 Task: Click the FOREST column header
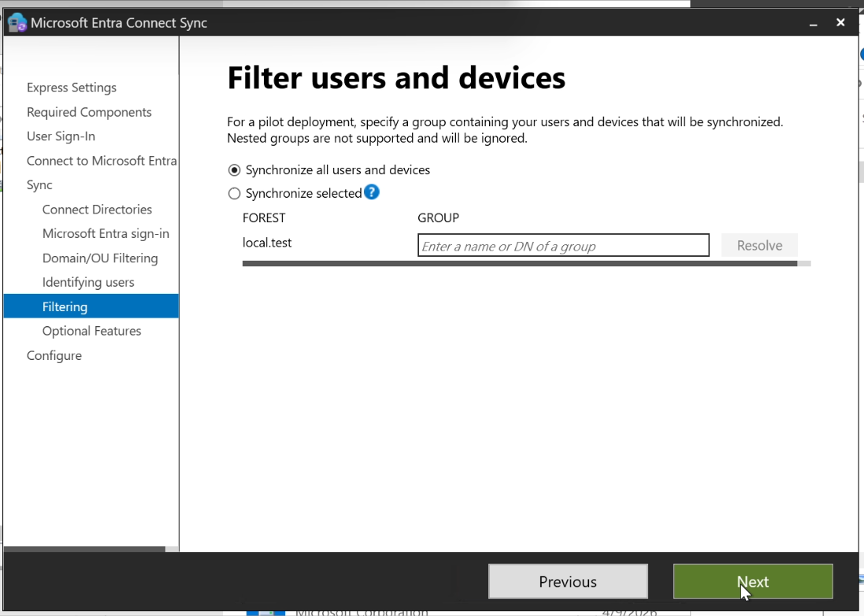[264, 217]
